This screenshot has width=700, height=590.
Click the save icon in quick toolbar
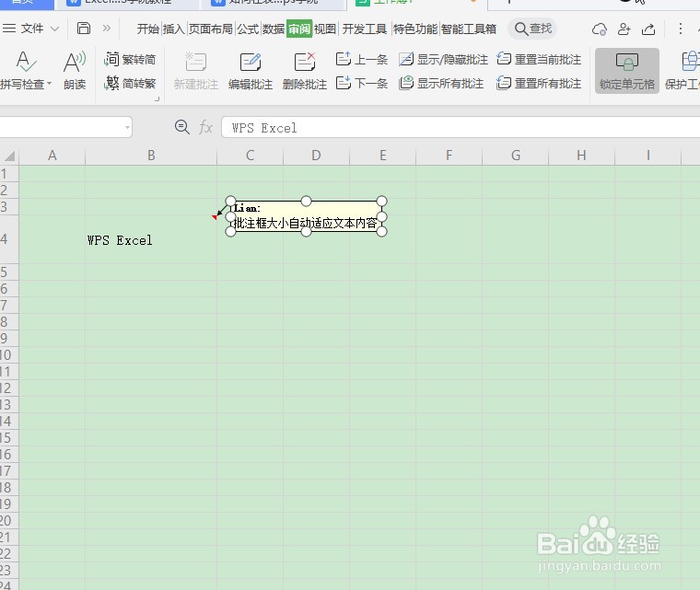tap(84, 29)
